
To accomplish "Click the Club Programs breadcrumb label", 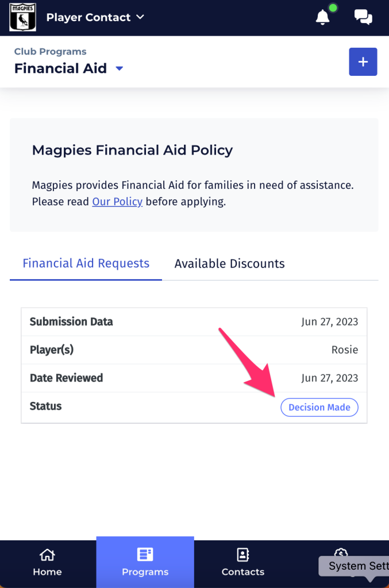I will [x=50, y=51].
